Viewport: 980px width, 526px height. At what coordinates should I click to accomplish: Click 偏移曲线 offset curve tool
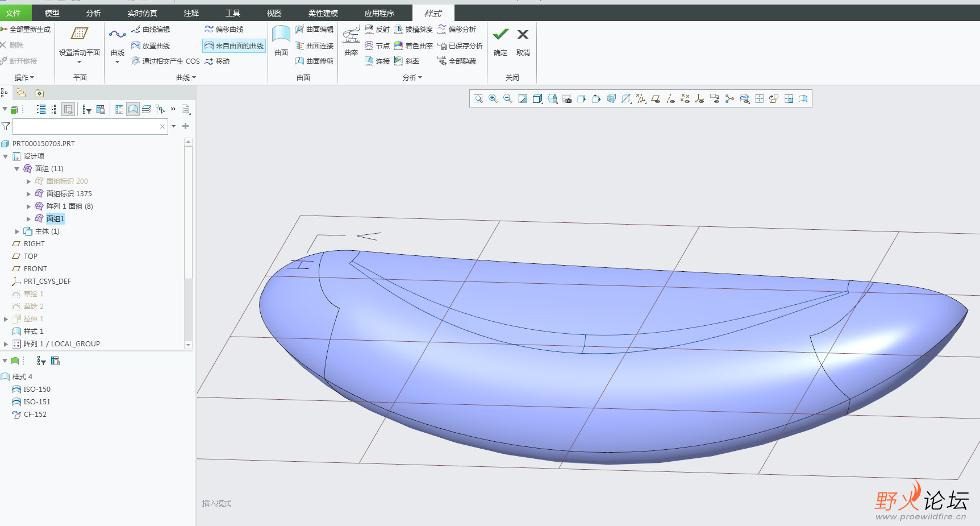224,30
